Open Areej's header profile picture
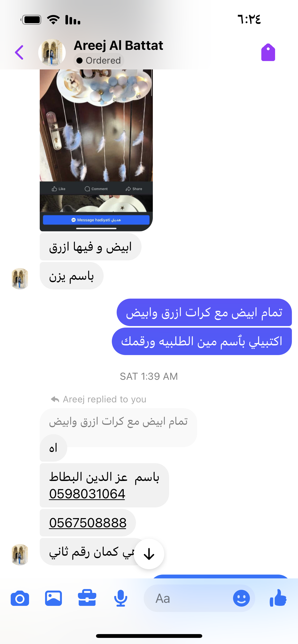The width and height of the screenshot is (298, 644). point(52,52)
